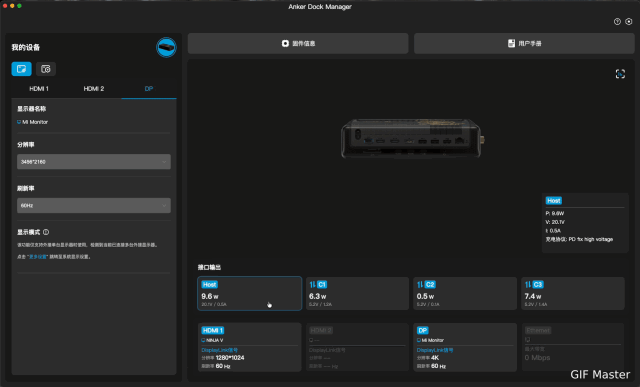640x387 pixels.
Task: Select the C3 port card showing 7.4 W
Action: (x=573, y=294)
